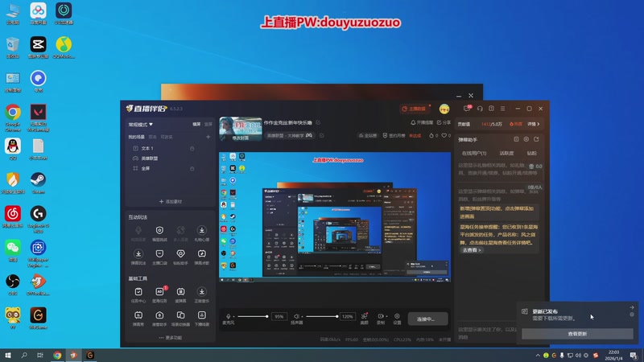Click the feedback icon next to headset
644x362 pixels.
click(x=491, y=109)
